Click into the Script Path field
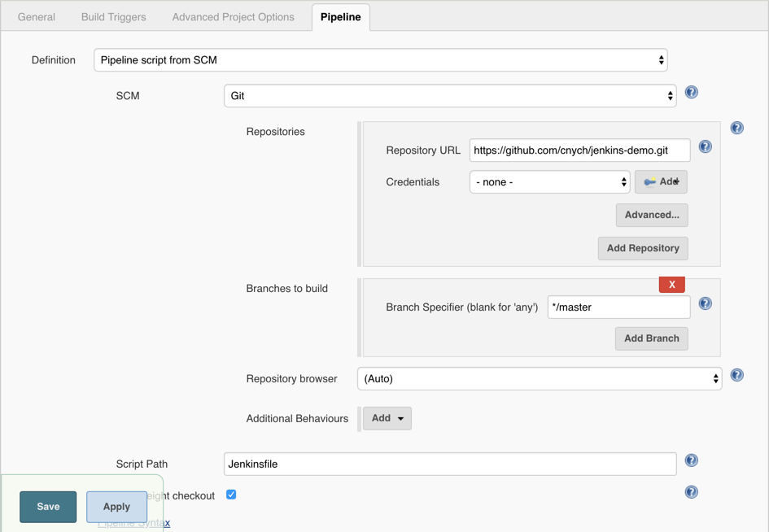 450,464
